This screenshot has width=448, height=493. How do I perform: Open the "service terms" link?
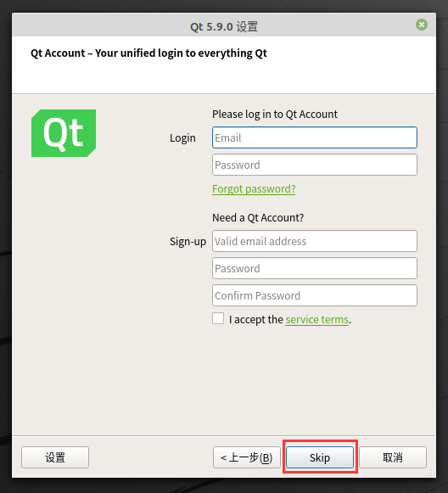(316, 320)
